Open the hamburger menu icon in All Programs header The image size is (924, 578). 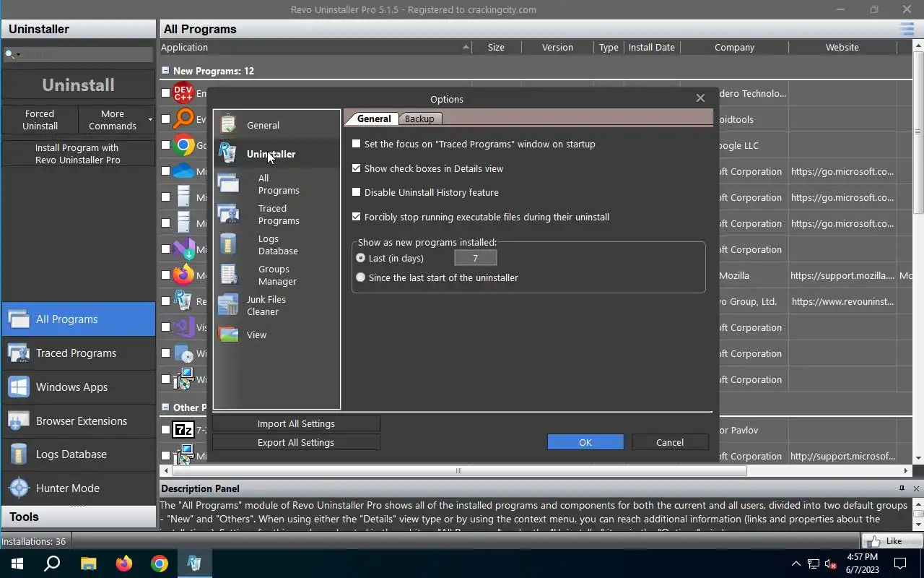907,29
